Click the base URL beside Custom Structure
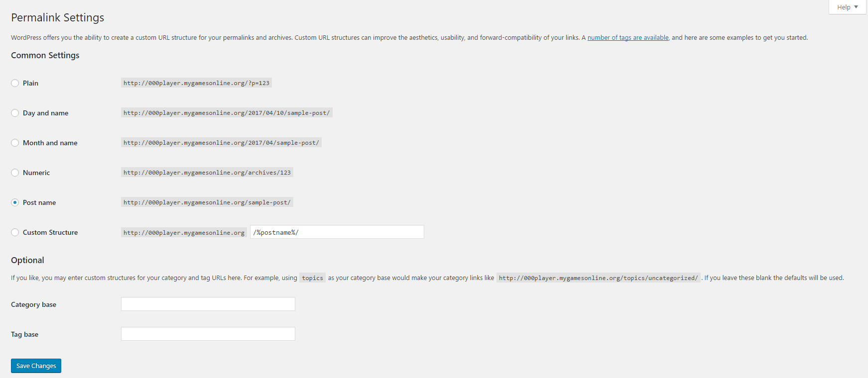868x378 pixels. coord(184,233)
